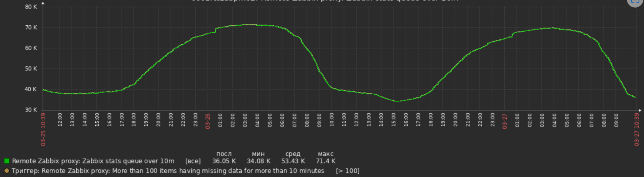Select legend text 'Remote Zabbix proxy: Zabbix stats queue over 10m'
This screenshot has width=644, height=177.
(93, 161)
